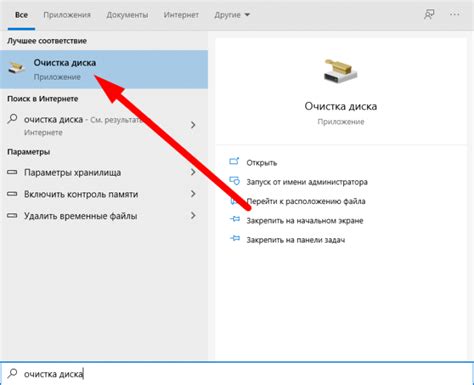Click pin icon for Закрепить на начальном экране
The width and height of the screenshot is (474, 385).
tap(235, 219)
